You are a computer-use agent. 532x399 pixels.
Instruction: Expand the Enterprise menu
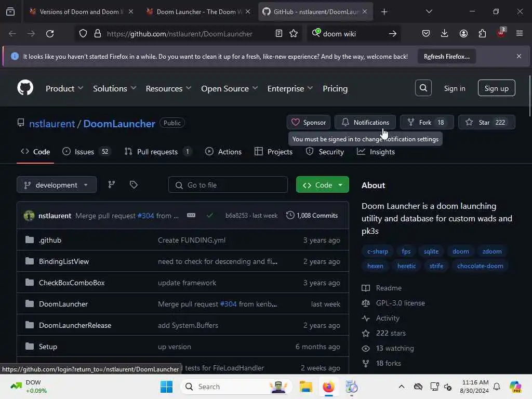tap(290, 88)
